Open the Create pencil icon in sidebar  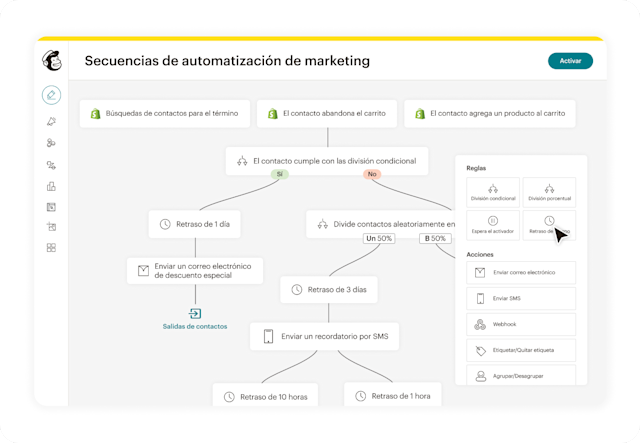(x=51, y=96)
